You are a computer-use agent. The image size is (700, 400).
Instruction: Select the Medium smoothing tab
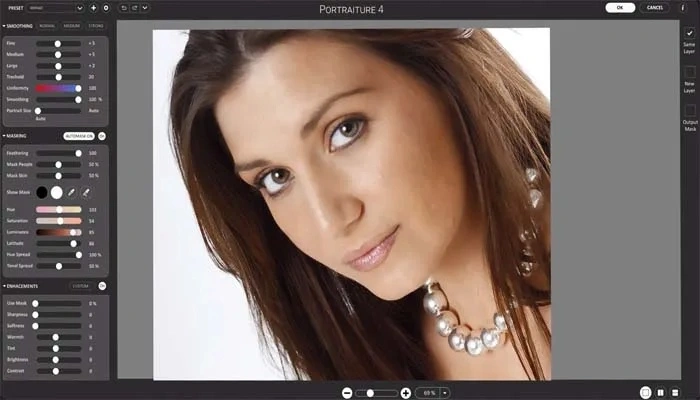tap(72, 25)
